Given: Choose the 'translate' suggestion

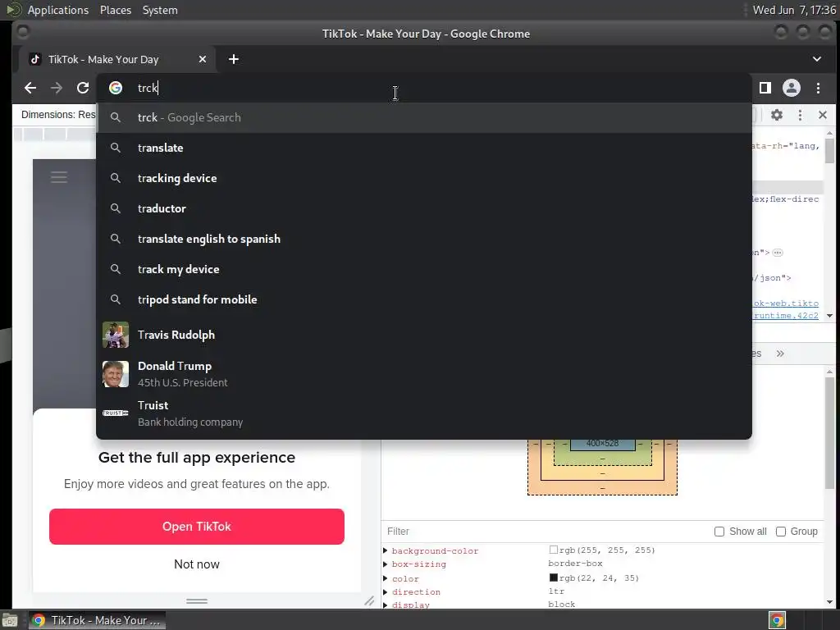Looking at the screenshot, I should coord(424,148).
